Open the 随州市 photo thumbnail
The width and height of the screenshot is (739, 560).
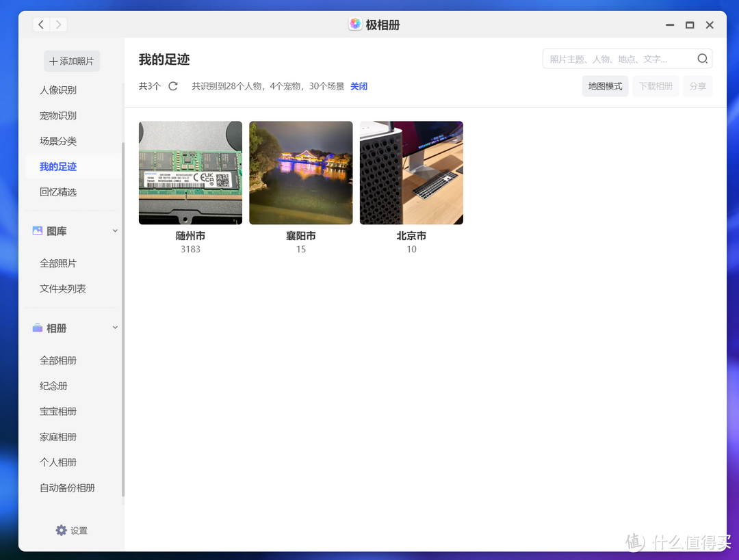pyautogui.click(x=190, y=173)
